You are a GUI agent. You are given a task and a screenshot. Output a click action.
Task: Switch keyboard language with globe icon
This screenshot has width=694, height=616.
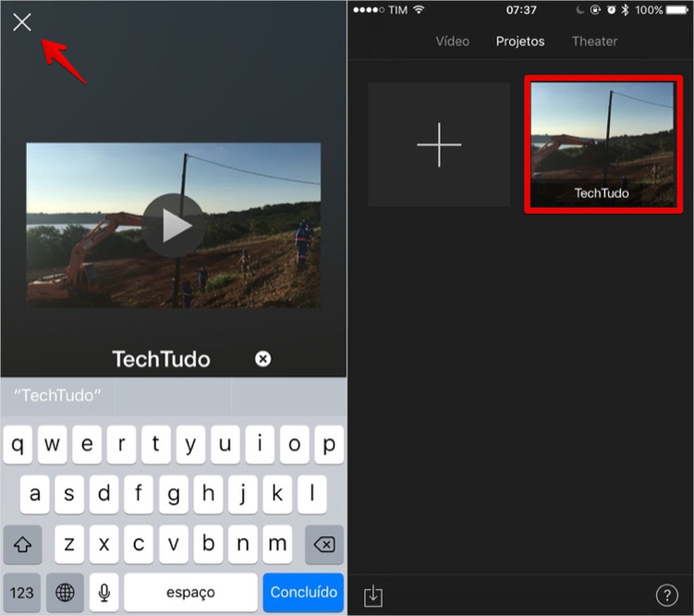point(65,592)
